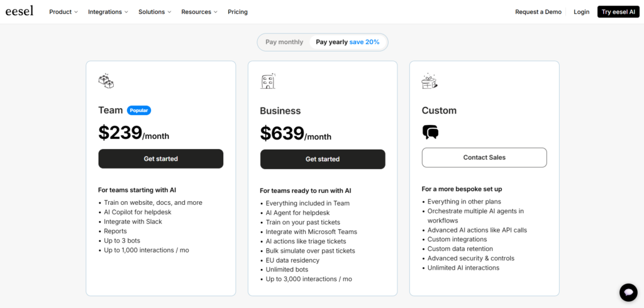Click 'Unlimited bots' item
Viewport: 644px width, 308px height.
(x=287, y=270)
